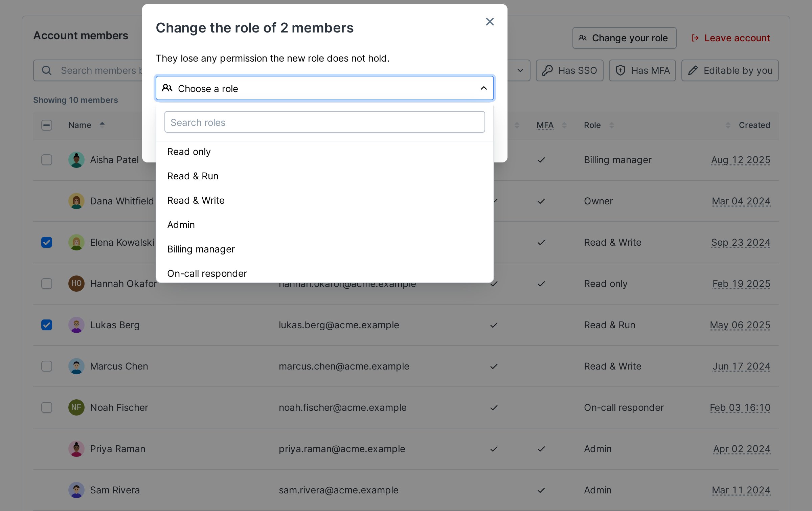Check the Noah Fischer row checkbox
The image size is (812, 511).
[x=47, y=407]
